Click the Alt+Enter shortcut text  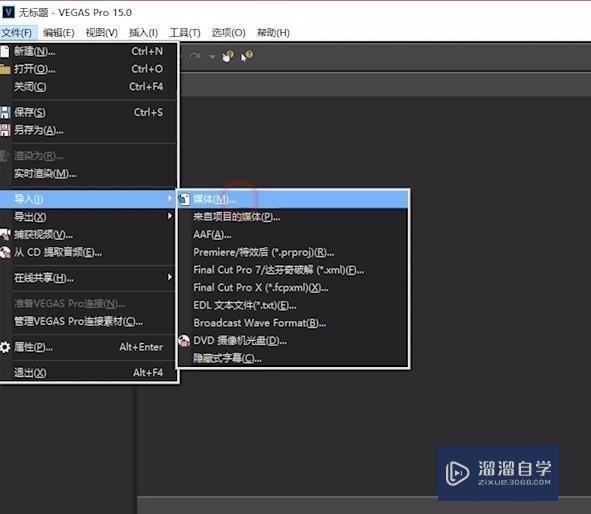(141, 347)
